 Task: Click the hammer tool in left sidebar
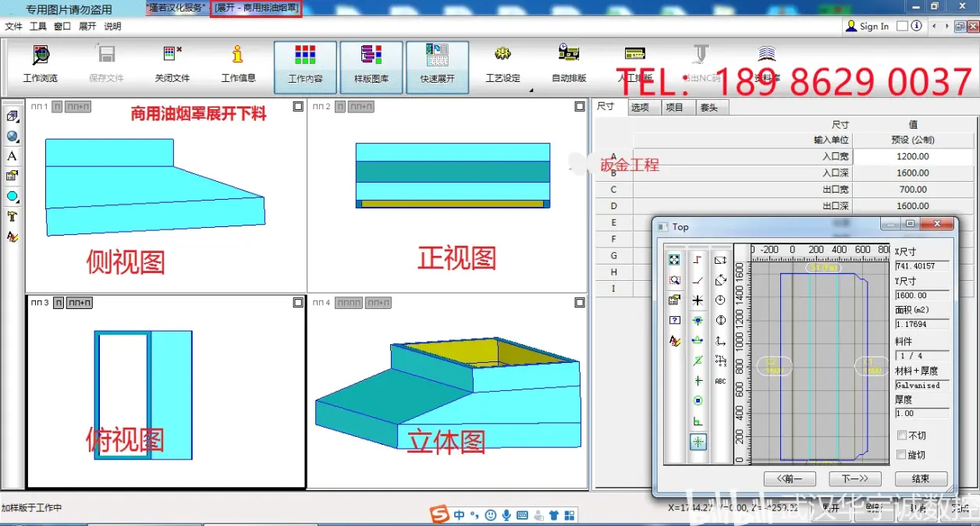[12, 216]
